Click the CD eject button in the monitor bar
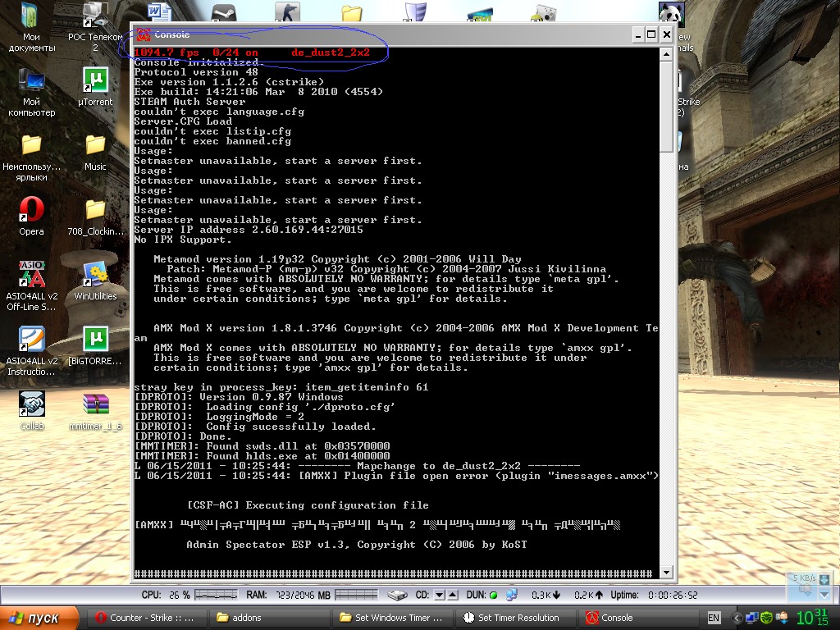 tap(453, 595)
